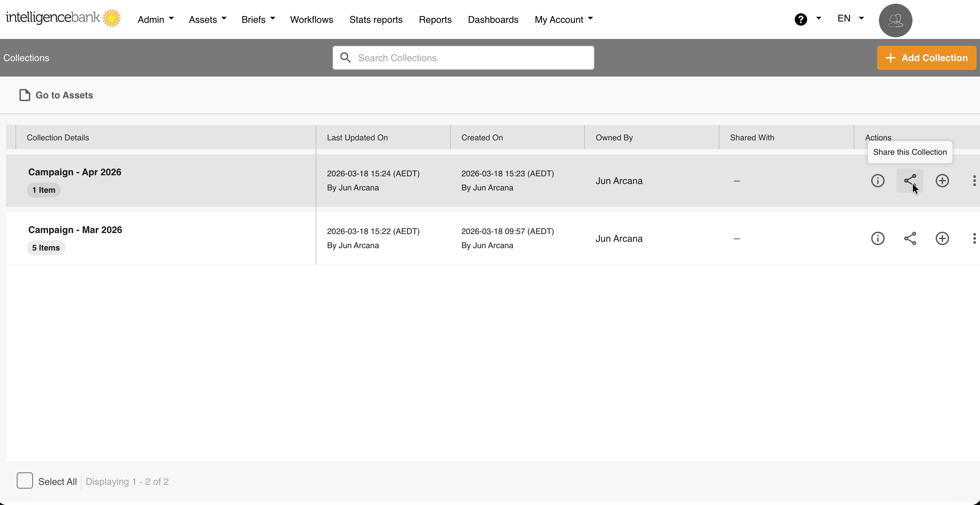Share the Campaign - Apr 2026 collection
Image resolution: width=980 pixels, height=505 pixels.
coord(909,181)
